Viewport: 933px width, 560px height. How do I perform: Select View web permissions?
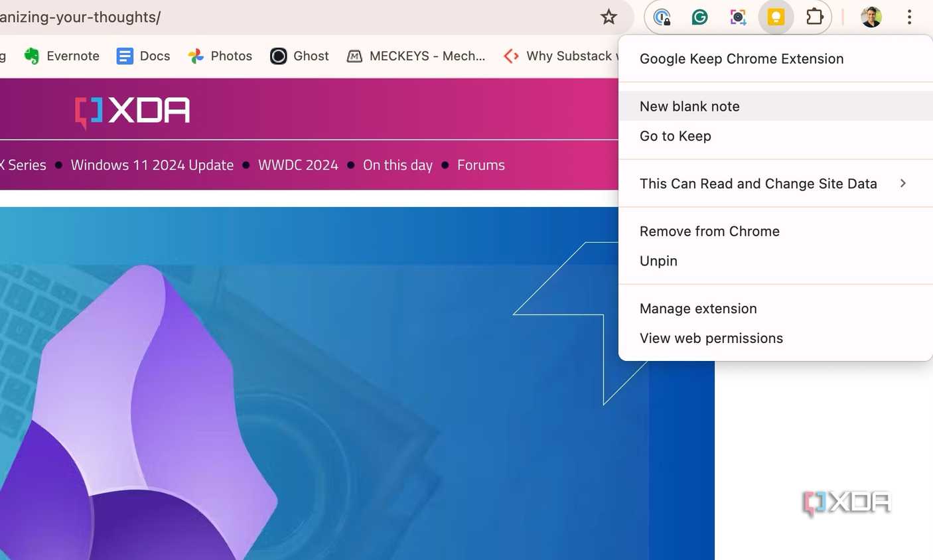pos(776,338)
